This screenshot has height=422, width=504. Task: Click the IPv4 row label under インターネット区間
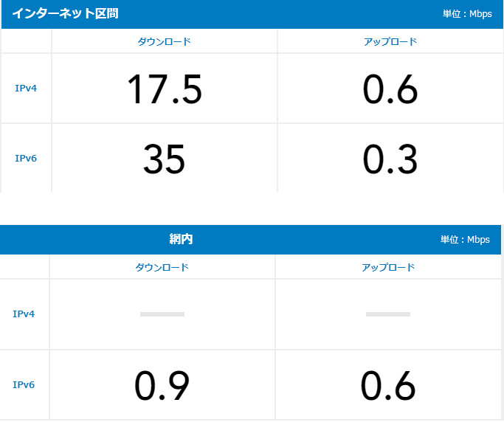(x=26, y=88)
